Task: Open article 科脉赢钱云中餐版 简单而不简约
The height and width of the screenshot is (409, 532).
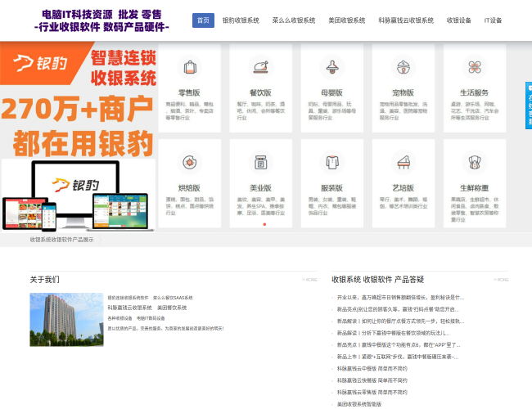Action: tap(372, 369)
